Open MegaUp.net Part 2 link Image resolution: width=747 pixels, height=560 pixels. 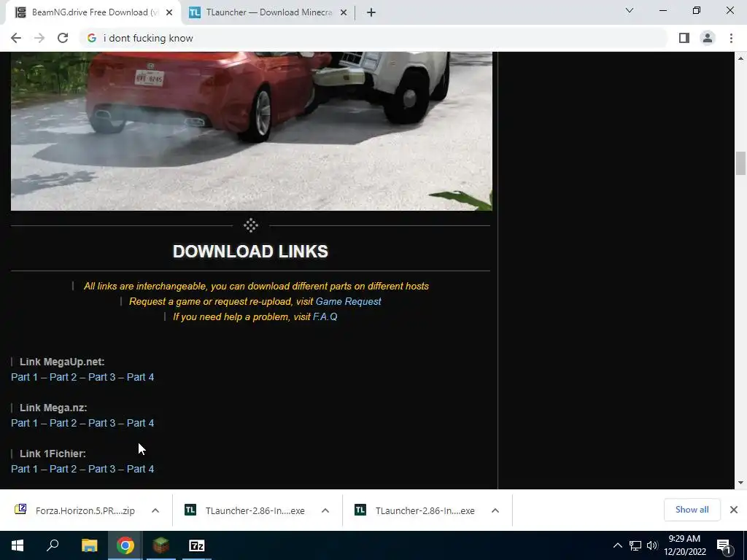(63, 377)
